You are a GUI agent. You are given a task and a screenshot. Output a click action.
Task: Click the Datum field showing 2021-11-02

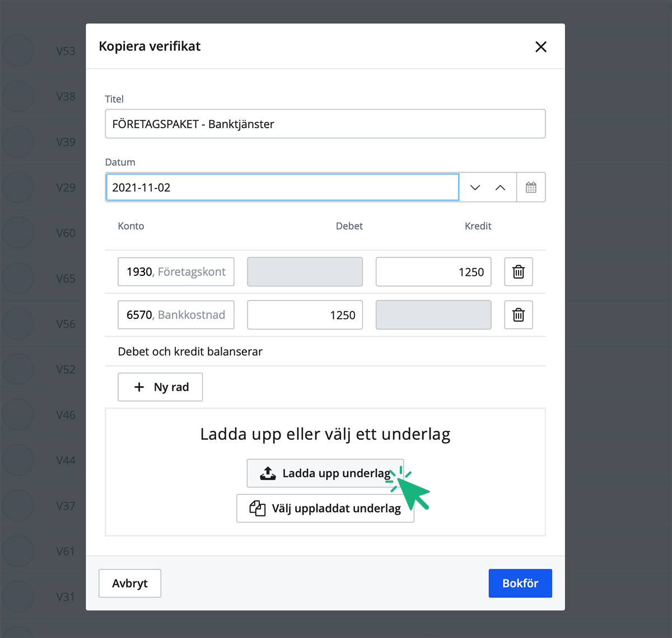(282, 187)
